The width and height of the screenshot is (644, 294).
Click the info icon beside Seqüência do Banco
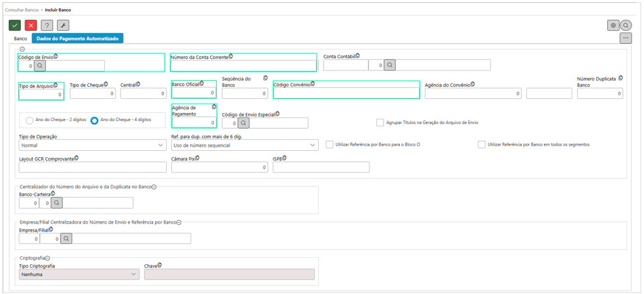(265, 78)
